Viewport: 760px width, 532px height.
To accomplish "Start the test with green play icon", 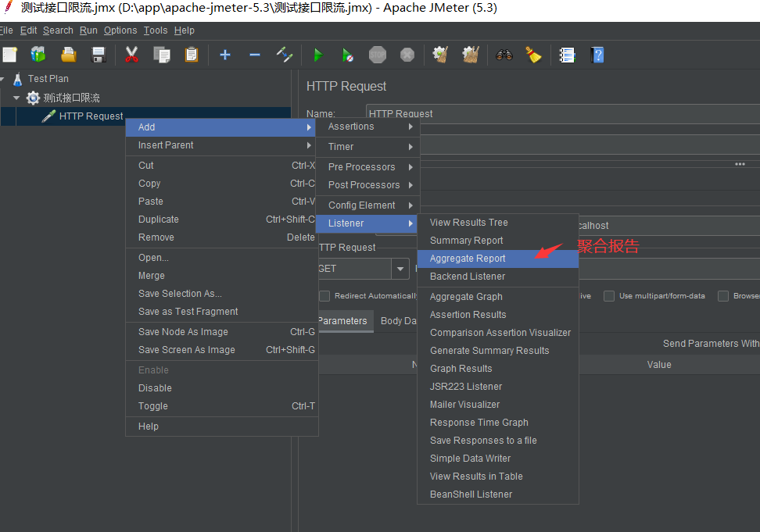I will point(318,55).
